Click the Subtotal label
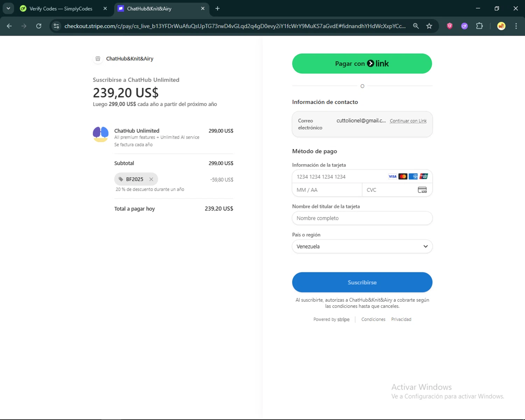 [x=124, y=163]
